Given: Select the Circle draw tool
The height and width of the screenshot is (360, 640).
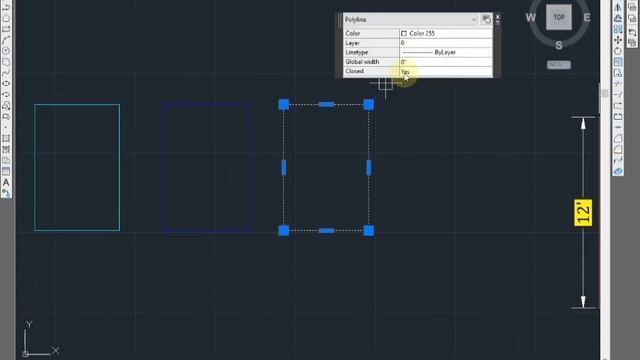Looking at the screenshot, I should pos(6,51).
